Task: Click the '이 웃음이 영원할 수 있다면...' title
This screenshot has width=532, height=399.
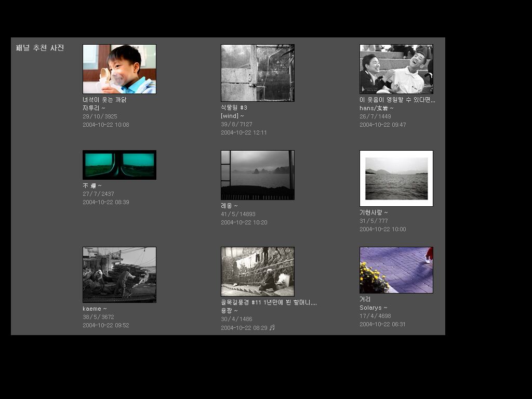Action: [x=397, y=100]
